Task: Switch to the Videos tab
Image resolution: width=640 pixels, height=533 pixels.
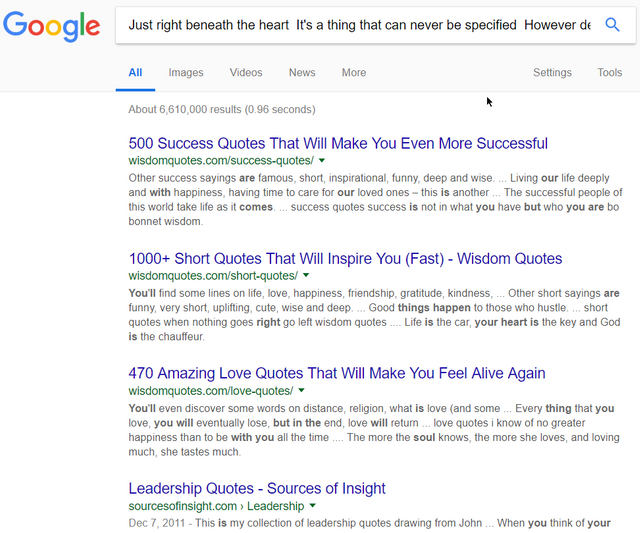Action: point(246,73)
